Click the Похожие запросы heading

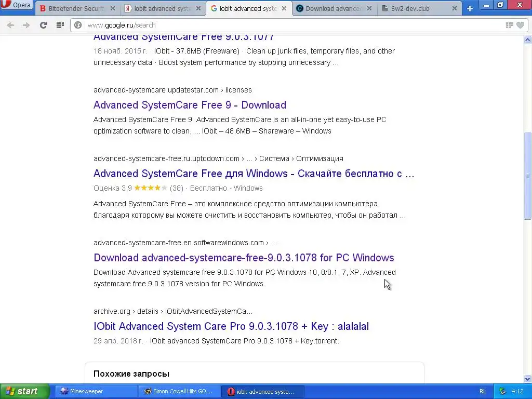tap(131, 374)
